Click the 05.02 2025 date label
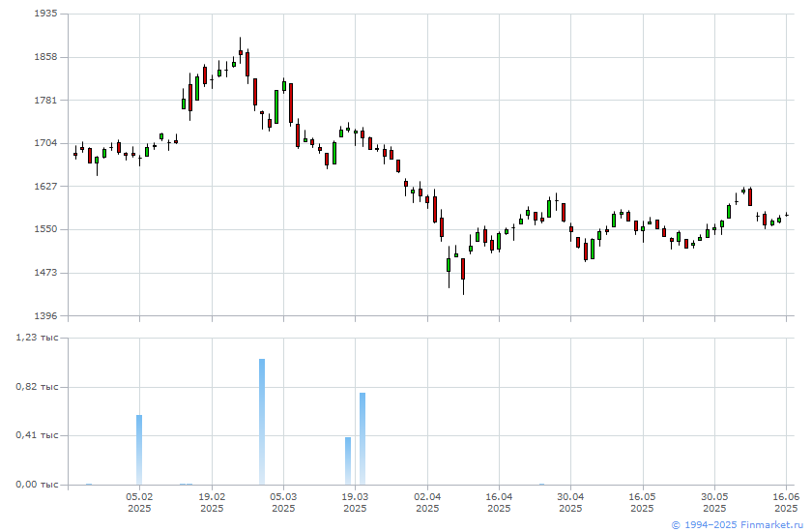 139,502
